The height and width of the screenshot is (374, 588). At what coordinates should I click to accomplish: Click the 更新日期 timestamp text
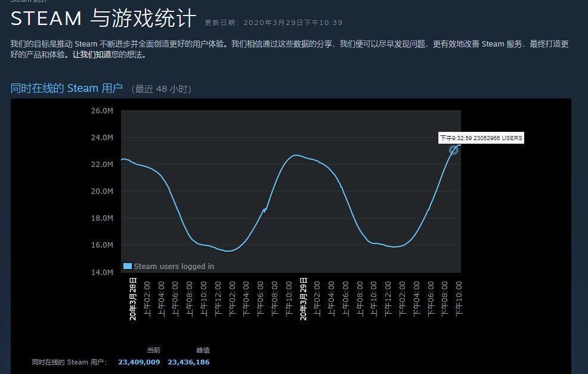pyautogui.click(x=273, y=23)
